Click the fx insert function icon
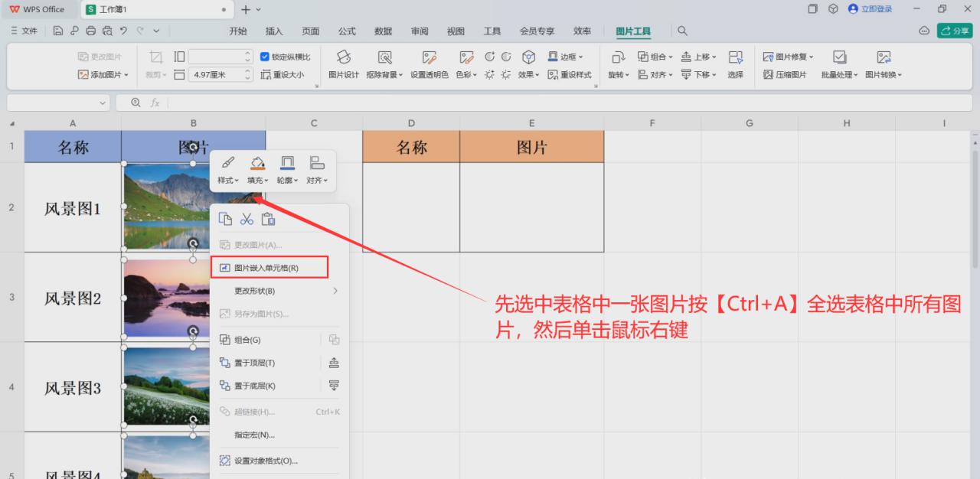This screenshot has width=980, height=479. [155, 103]
